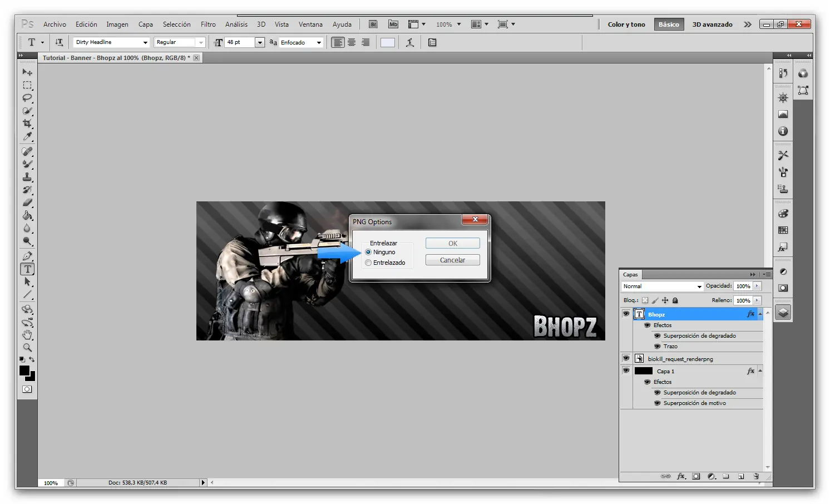The width and height of the screenshot is (830, 504).
Task: Switch to the Básico workspace
Action: (x=669, y=24)
